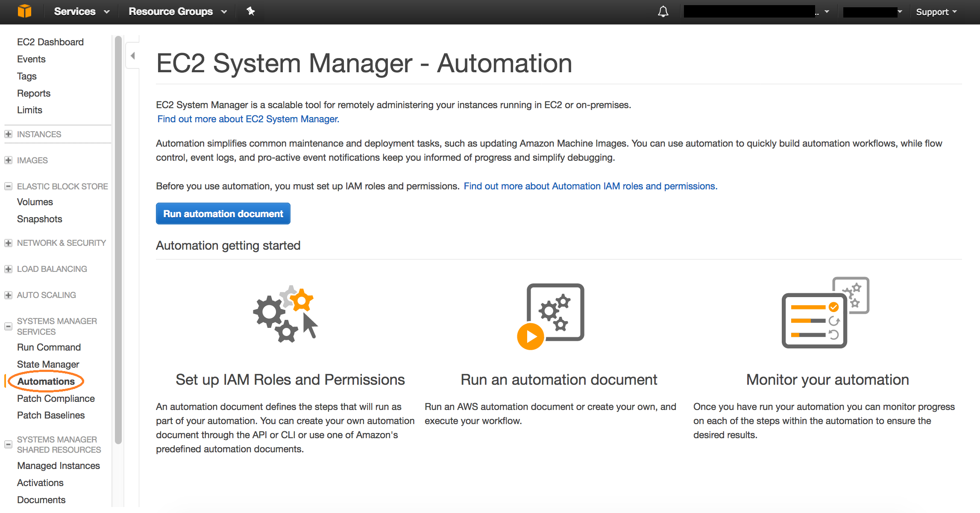Click the AWS cube logo icon
Viewport: 980px width, 513px height.
tap(24, 11)
